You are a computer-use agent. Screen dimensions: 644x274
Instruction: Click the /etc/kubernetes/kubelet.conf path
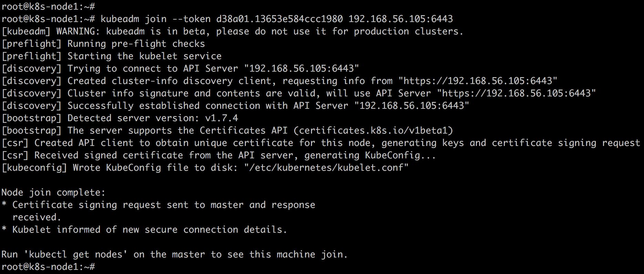click(x=326, y=168)
